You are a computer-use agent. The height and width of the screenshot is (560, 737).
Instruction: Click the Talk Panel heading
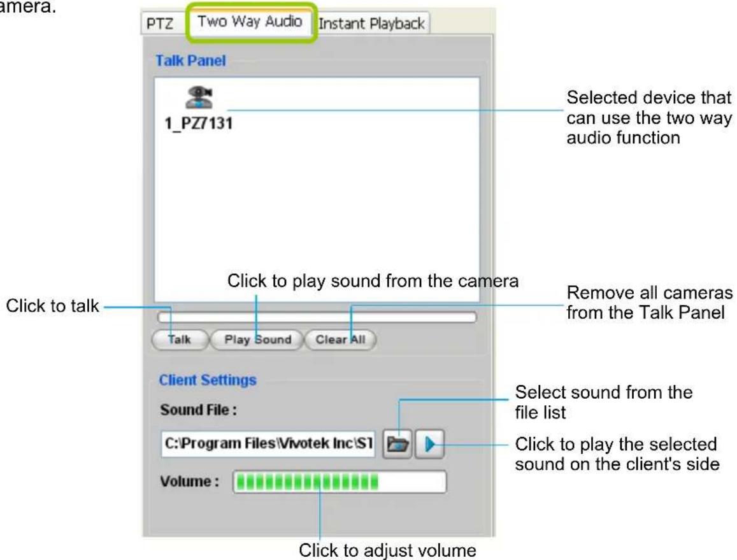point(190,61)
